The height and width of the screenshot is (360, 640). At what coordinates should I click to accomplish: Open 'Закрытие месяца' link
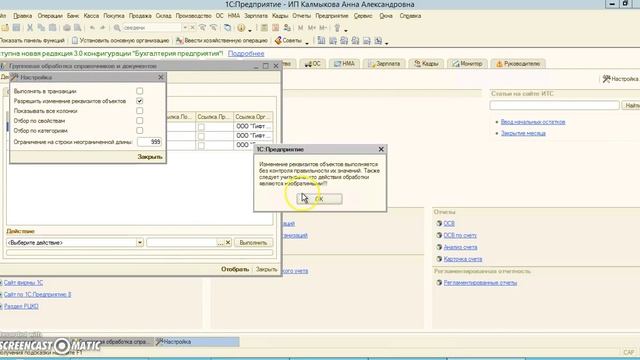[x=523, y=133]
